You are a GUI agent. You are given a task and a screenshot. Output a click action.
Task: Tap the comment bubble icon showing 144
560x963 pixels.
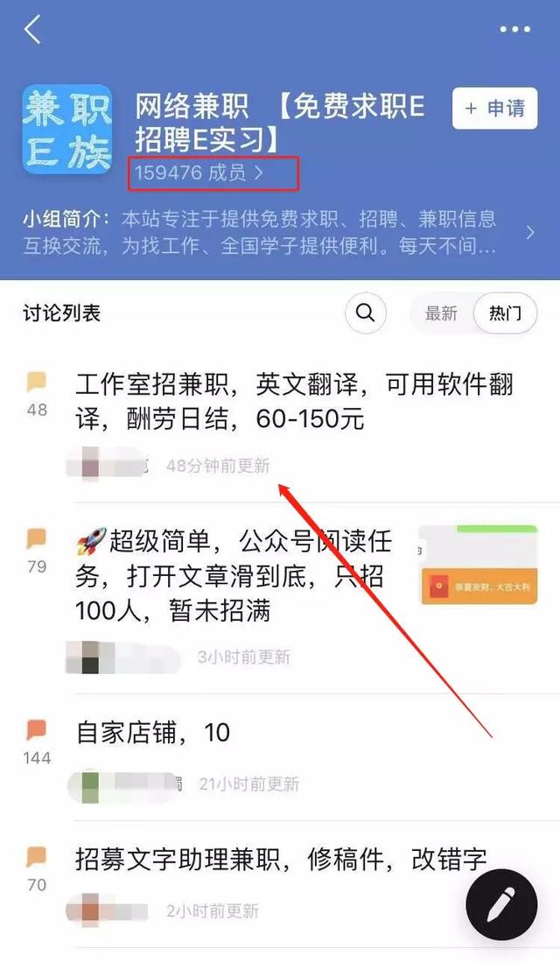[x=37, y=729]
